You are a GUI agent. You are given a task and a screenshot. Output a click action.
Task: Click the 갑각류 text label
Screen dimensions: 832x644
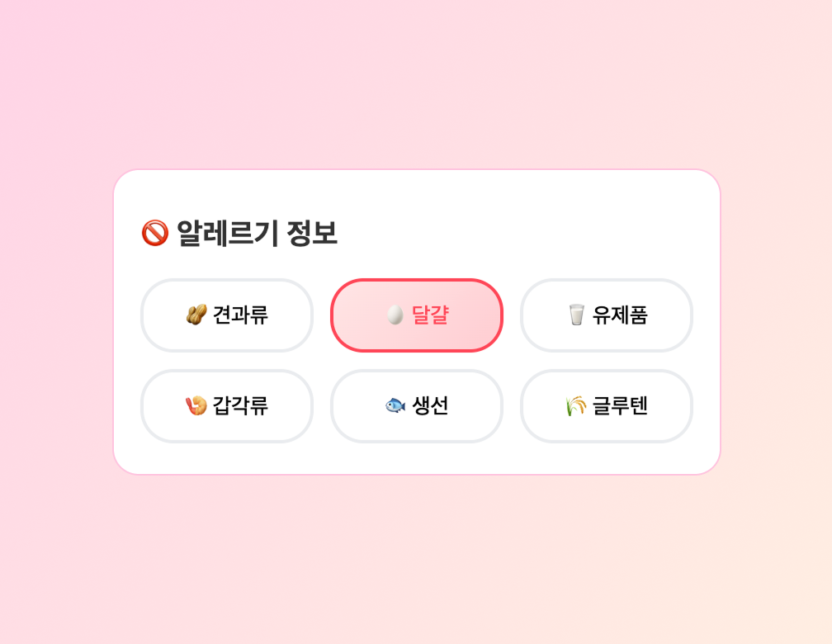click(x=240, y=406)
